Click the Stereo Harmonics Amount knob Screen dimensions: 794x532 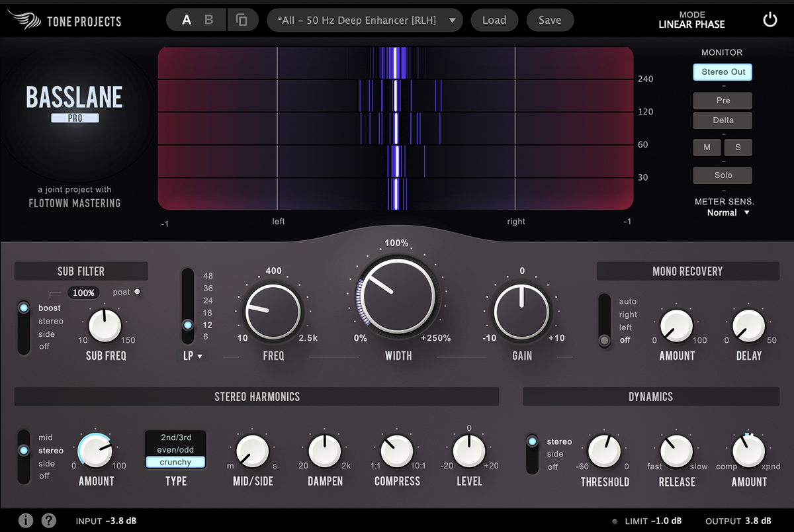click(x=96, y=451)
